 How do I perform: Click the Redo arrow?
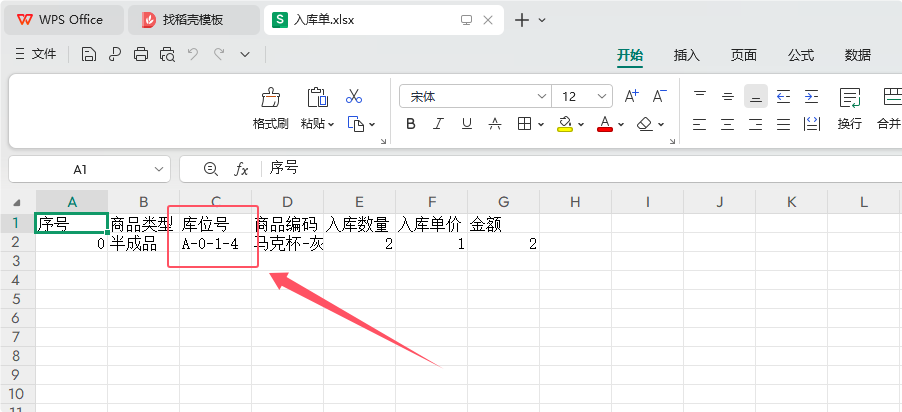(219, 54)
